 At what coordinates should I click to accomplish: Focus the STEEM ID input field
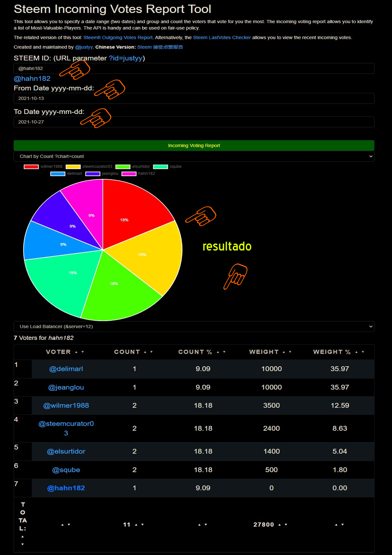[194, 68]
